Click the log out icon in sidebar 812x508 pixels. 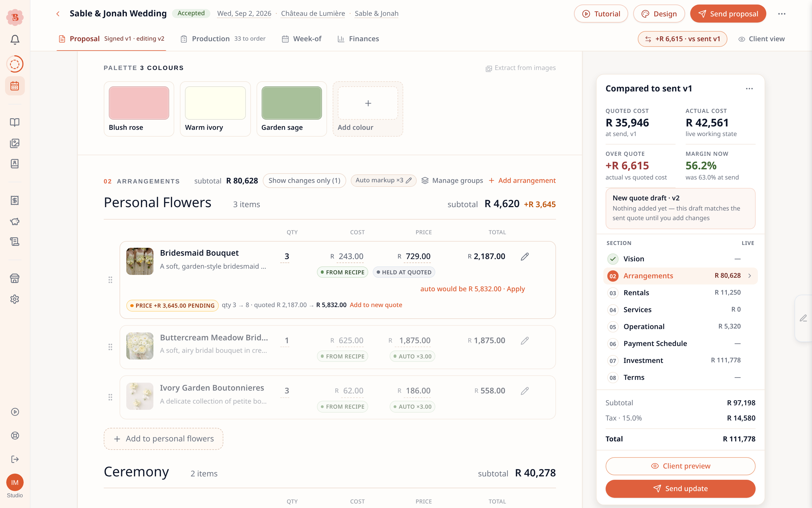click(15, 459)
